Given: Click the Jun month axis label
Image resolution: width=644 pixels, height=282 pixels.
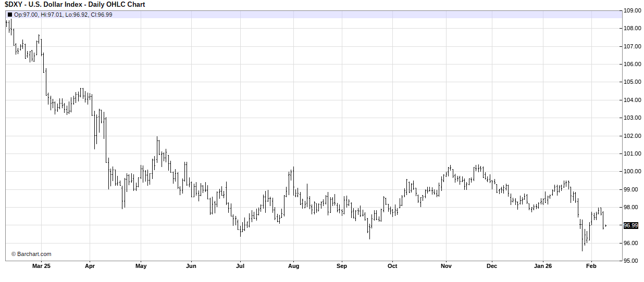Looking at the screenshot, I should pos(191,266).
